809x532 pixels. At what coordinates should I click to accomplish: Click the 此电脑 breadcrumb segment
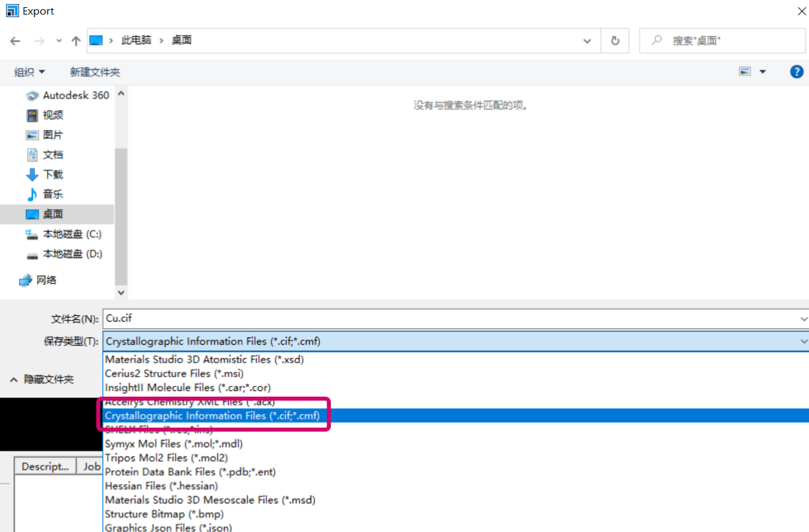[136, 40]
